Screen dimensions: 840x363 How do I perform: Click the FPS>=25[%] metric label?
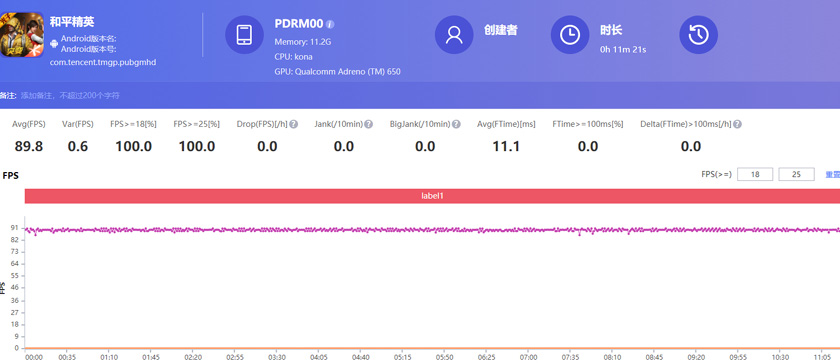pos(197,124)
